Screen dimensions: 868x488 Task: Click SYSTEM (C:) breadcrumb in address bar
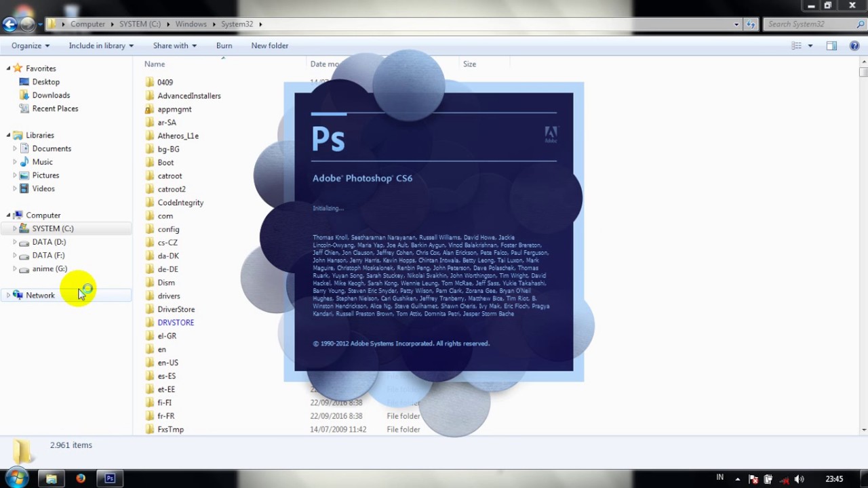click(x=140, y=24)
